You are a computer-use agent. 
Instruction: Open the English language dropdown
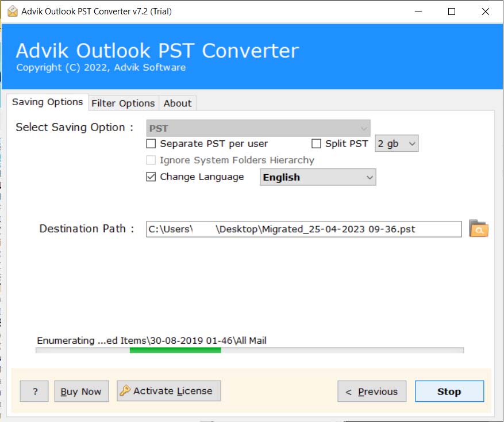click(x=318, y=177)
